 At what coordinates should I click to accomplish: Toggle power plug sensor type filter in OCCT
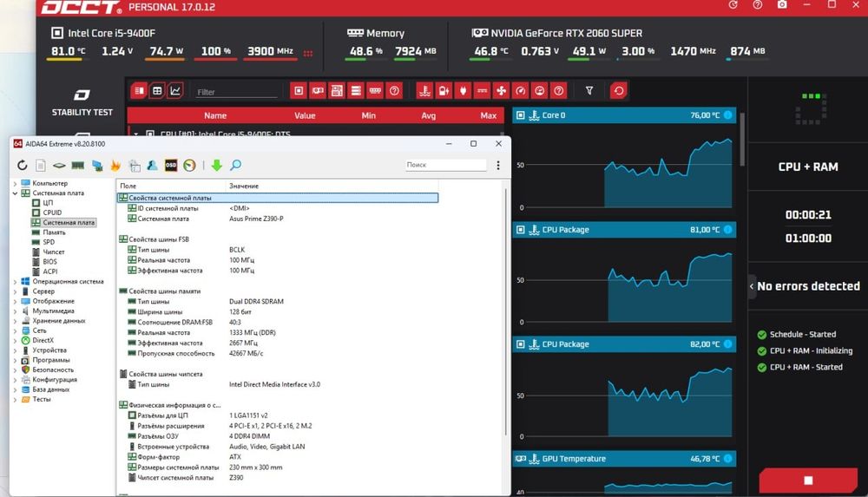pos(464,91)
